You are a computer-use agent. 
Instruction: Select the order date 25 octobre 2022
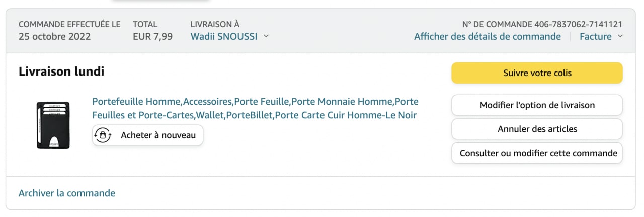point(55,36)
